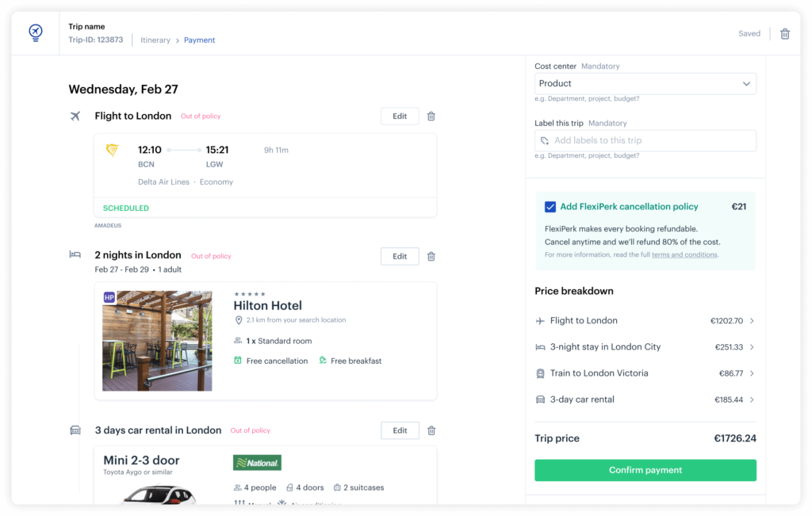Viewport: 812px width, 516px height.
Task: Remove the 3 days car rental item
Action: 431,430
